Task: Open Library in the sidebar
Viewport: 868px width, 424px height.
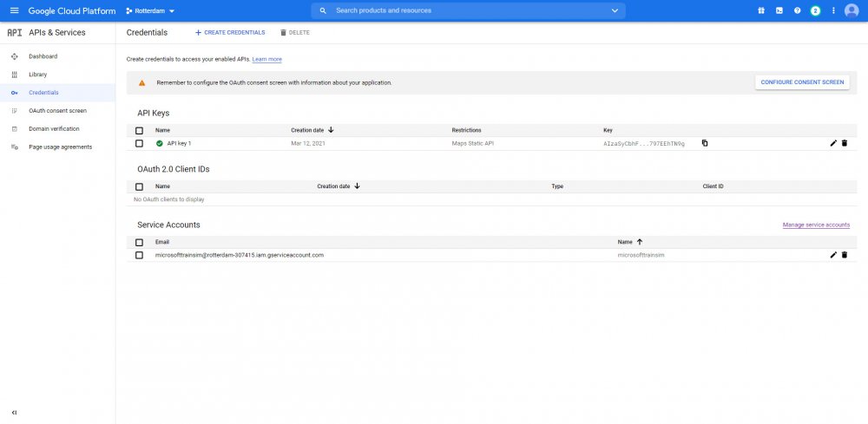Action: click(x=38, y=75)
